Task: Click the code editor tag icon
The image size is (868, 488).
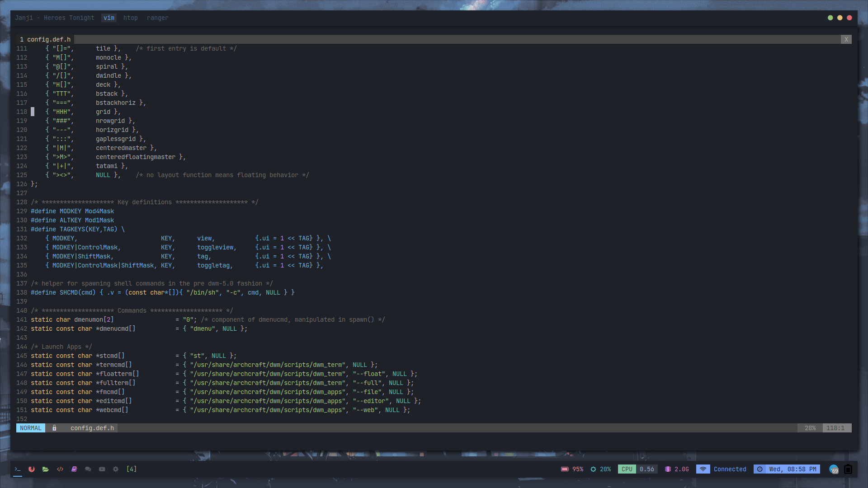Action: [60, 469]
